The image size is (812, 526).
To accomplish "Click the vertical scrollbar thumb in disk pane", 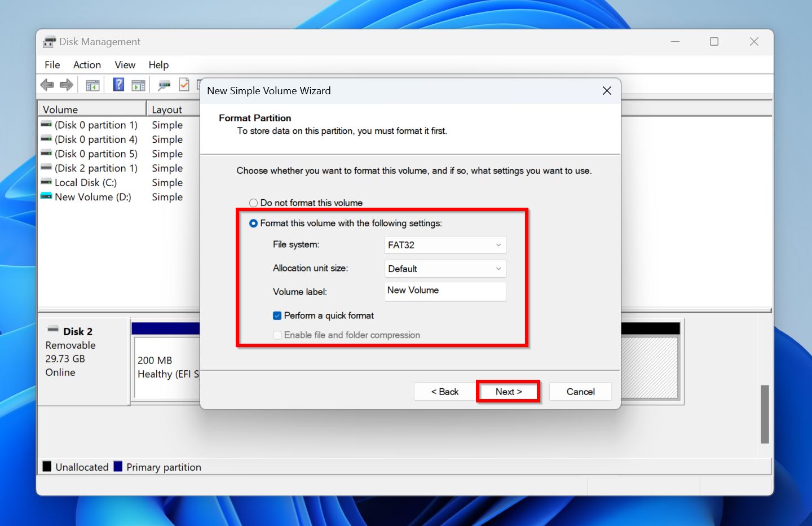I will tap(765, 414).
